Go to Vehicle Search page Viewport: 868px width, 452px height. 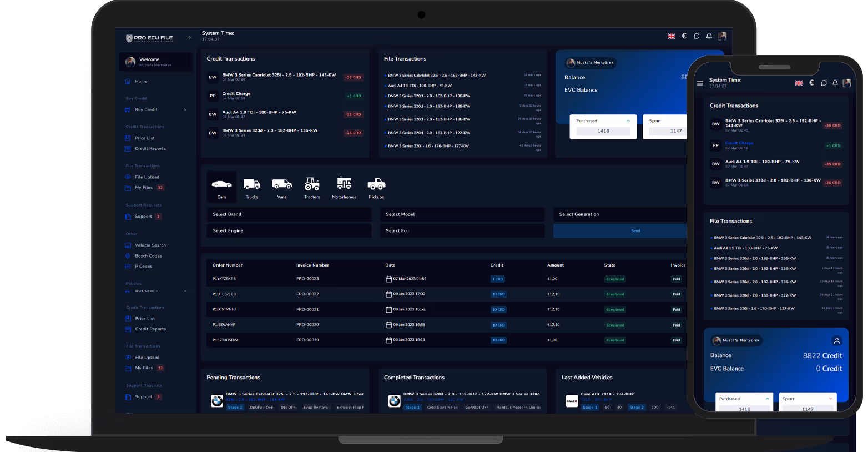[x=150, y=245]
